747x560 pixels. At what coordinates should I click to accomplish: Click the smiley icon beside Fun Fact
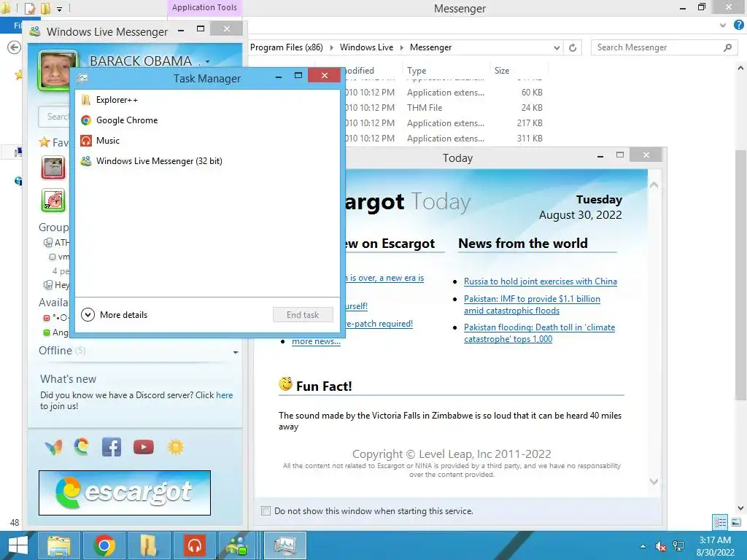coord(285,384)
